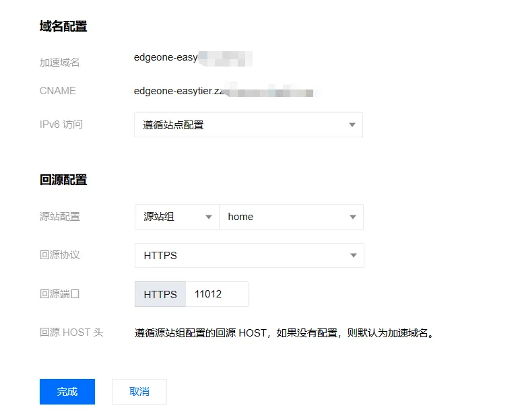Open the home origin group dropdown

291,217
